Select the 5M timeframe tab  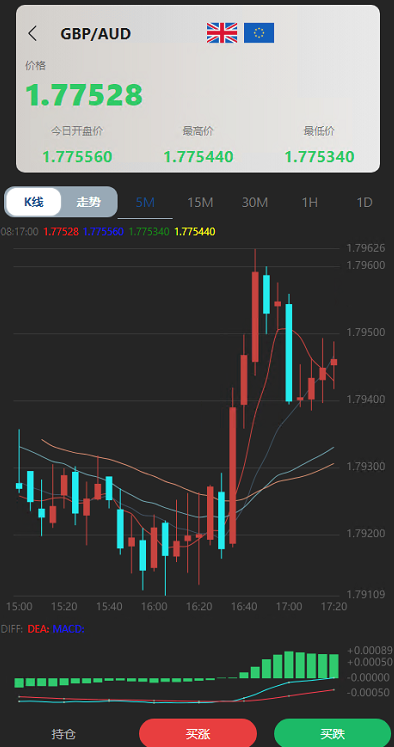(x=145, y=202)
